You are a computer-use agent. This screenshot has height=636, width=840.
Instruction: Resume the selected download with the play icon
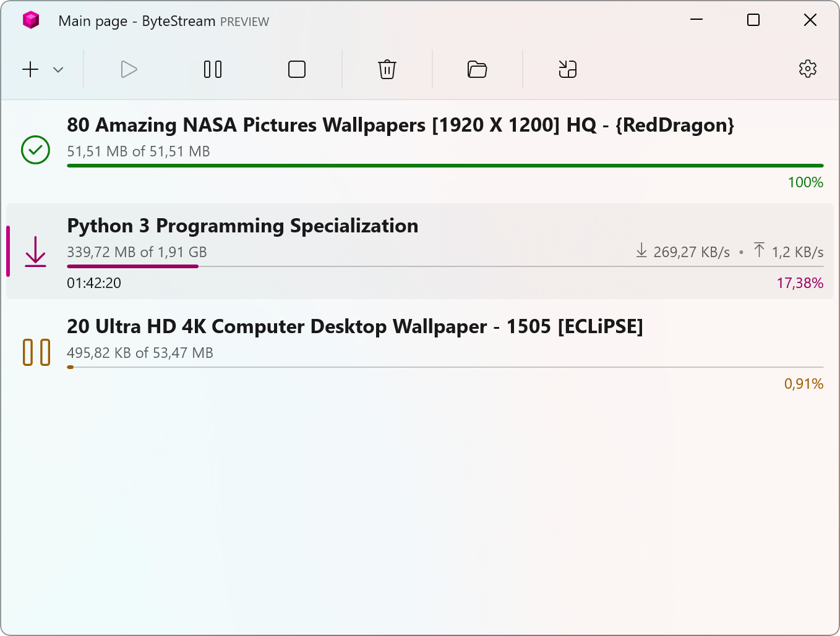(129, 69)
